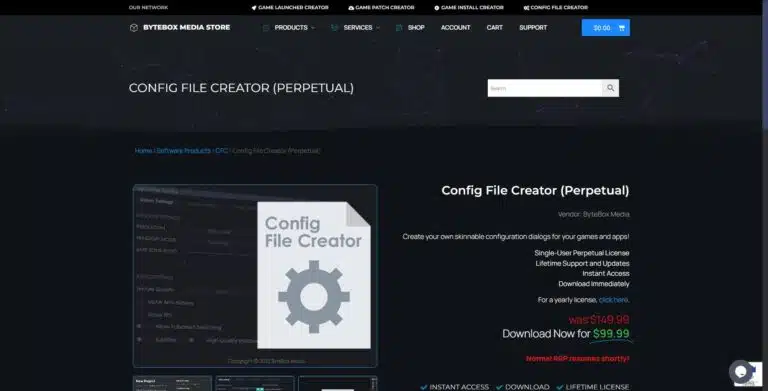Image resolution: width=768 pixels, height=391 pixels.
Task: Click the disc icon beside Game Install Creator
Action: (x=437, y=8)
